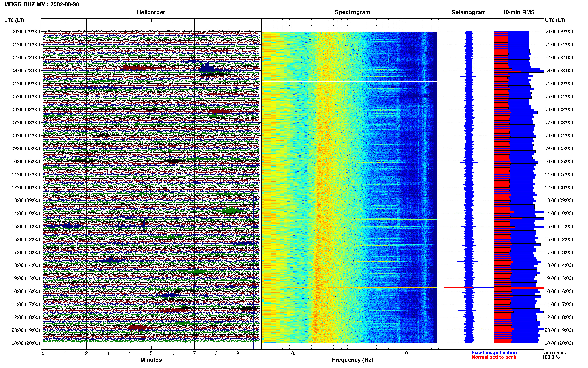Screen dimensions: 588x368
Task: Click the plot title 'MBGB BHZ MV : 2002-08-30'
Action: coord(42,4)
